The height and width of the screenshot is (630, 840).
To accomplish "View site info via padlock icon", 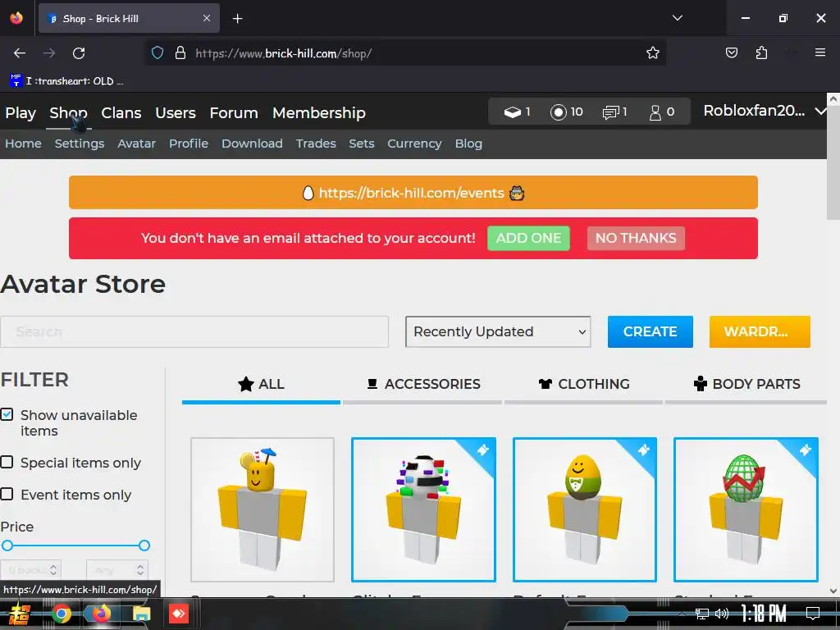I will coord(180,53).
